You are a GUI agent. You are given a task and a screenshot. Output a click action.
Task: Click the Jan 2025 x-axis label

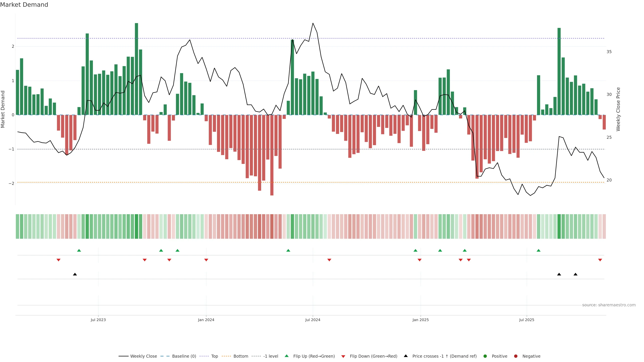point(420,320)
